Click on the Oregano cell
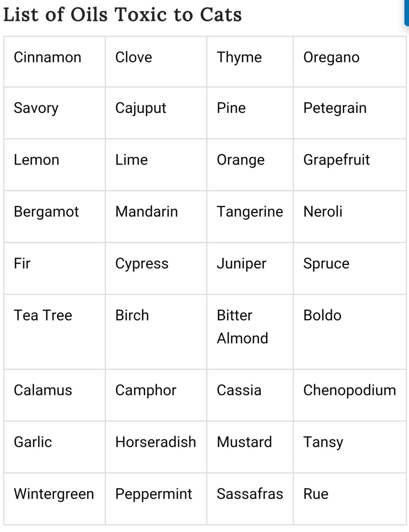Screen dimensions: 409x532 (331, 58)
